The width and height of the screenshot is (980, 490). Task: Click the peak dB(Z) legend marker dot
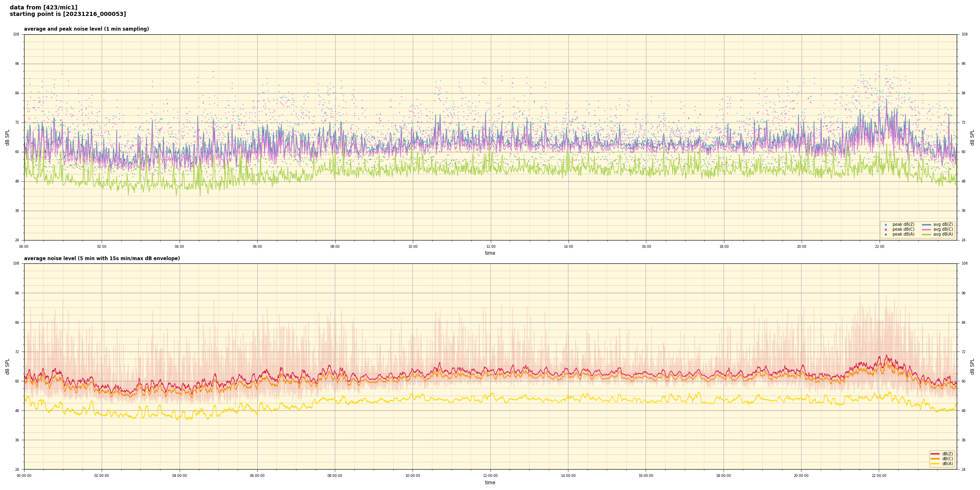pos(886,225)
